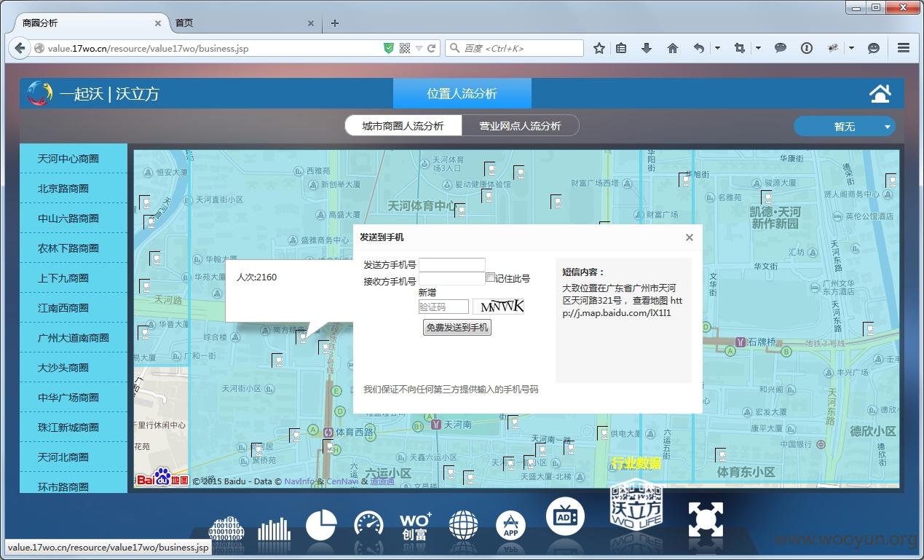Expand the 暂无 dropdown
The height and width of the screenshot is (560, 924).
pos(845,126)
